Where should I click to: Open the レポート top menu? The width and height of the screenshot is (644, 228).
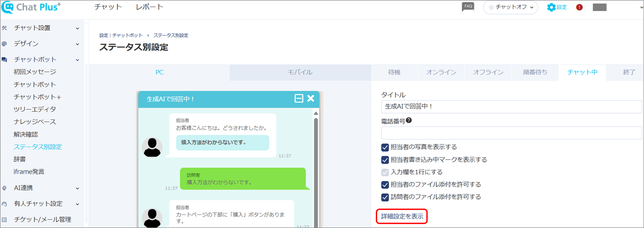pyautogui.click(x=149, y=7)
